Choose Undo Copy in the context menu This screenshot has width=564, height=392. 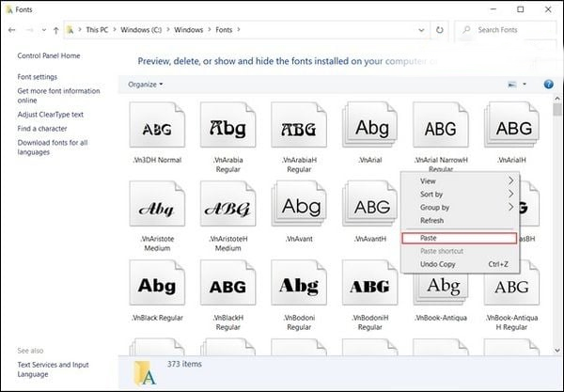pos(460,264)
